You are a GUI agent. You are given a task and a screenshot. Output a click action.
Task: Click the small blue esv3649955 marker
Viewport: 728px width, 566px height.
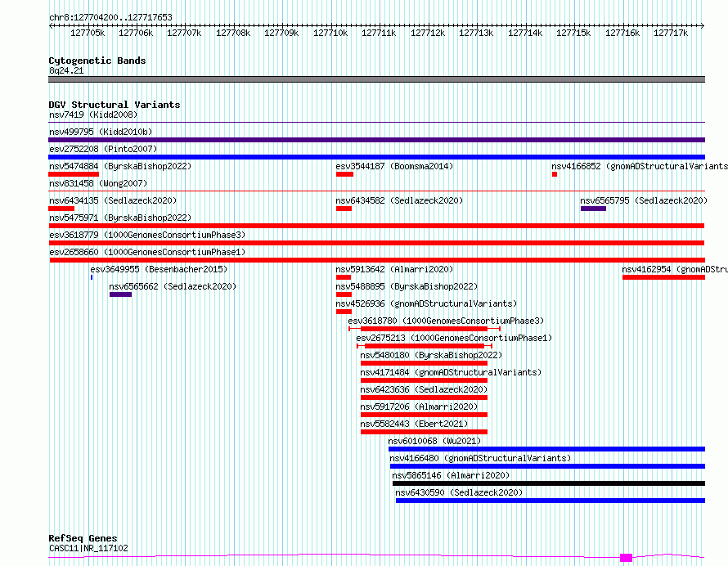(92, 277)
